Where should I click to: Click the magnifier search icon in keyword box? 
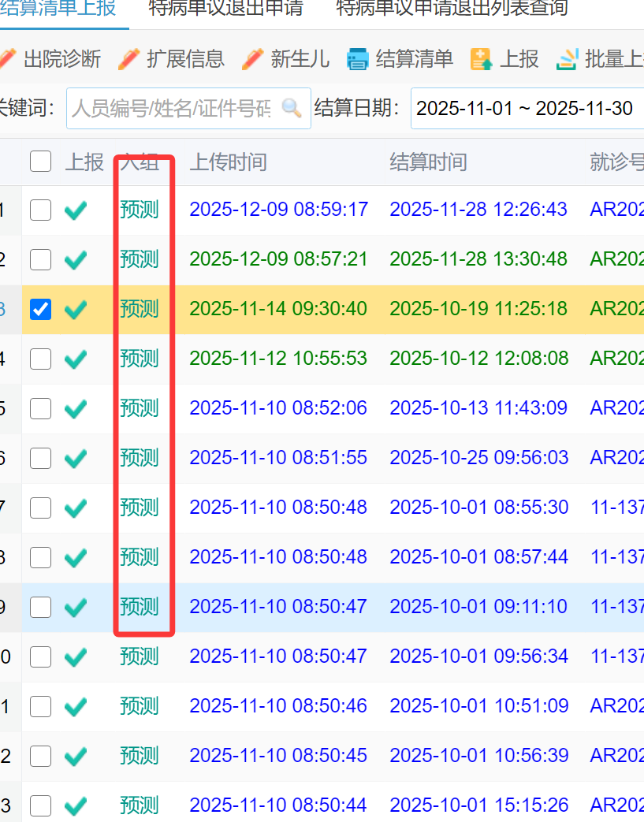(x=292, y=108)
